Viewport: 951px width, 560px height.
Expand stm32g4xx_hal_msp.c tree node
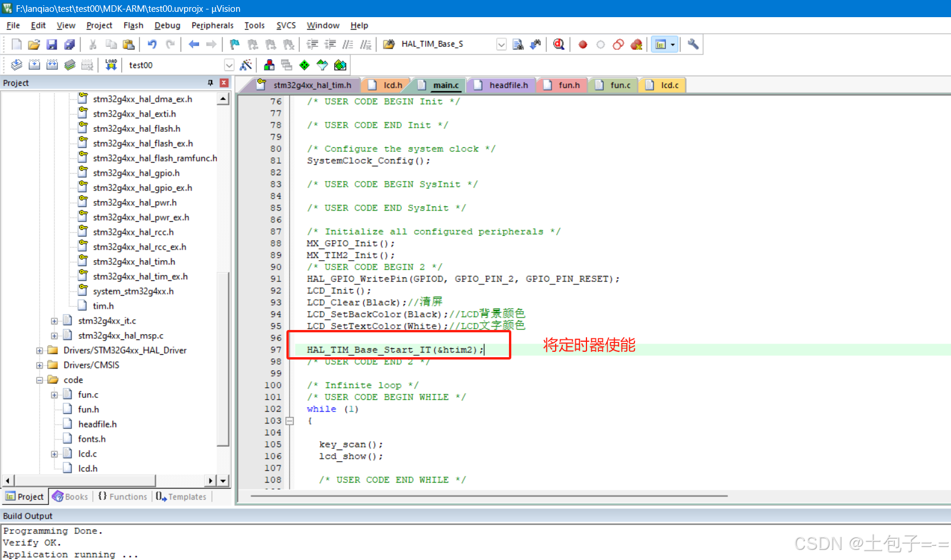(54, 336)
